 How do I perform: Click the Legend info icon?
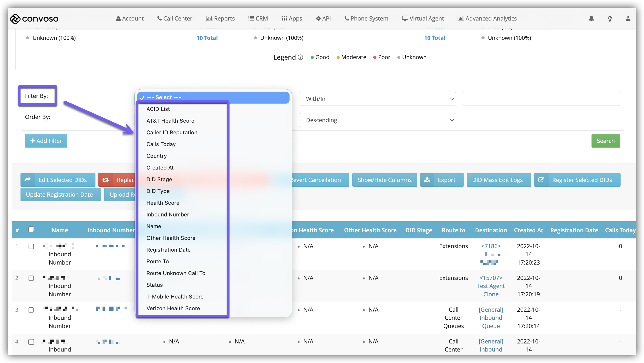point(301,57)
